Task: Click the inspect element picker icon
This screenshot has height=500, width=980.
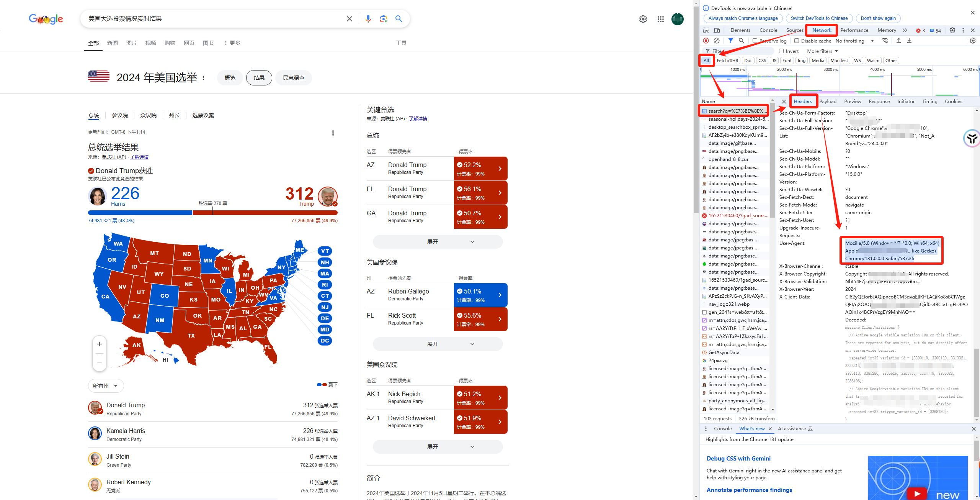Action: tap(706, 30)
